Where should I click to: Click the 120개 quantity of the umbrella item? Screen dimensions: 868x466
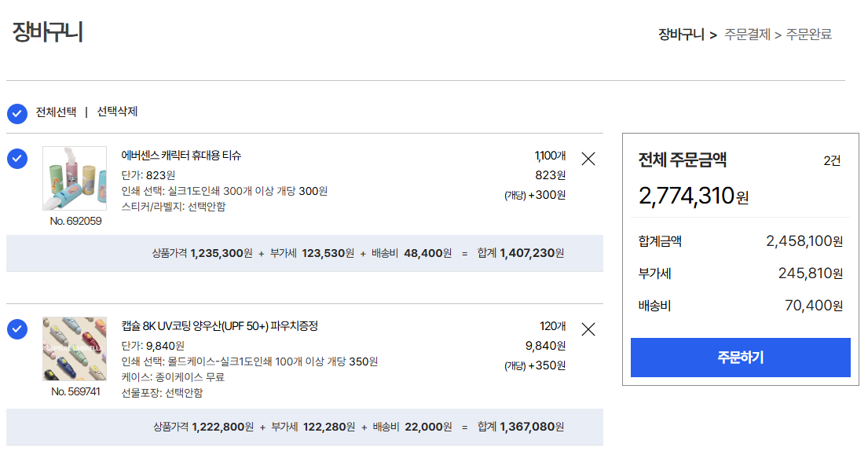[x=552, y=326]
